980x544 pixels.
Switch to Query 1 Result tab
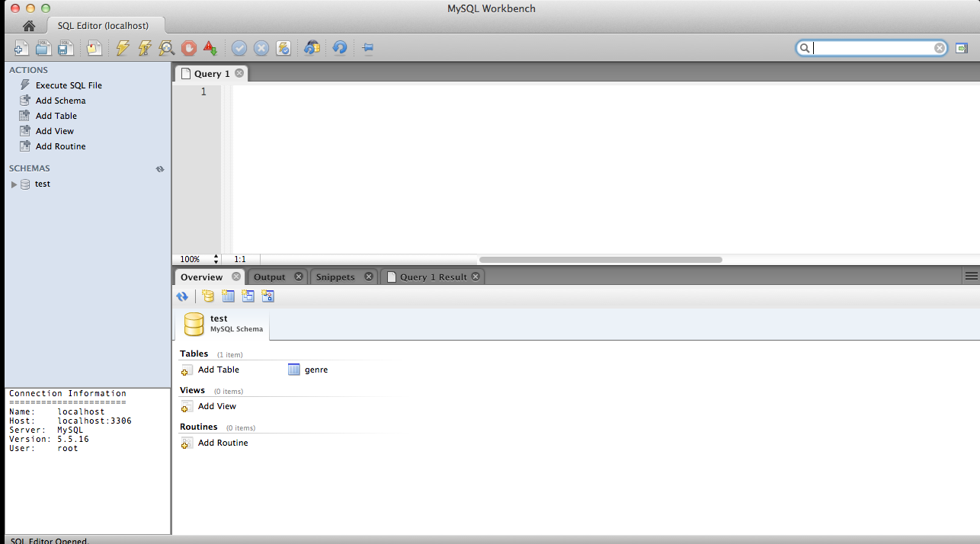tap(433, 277)
